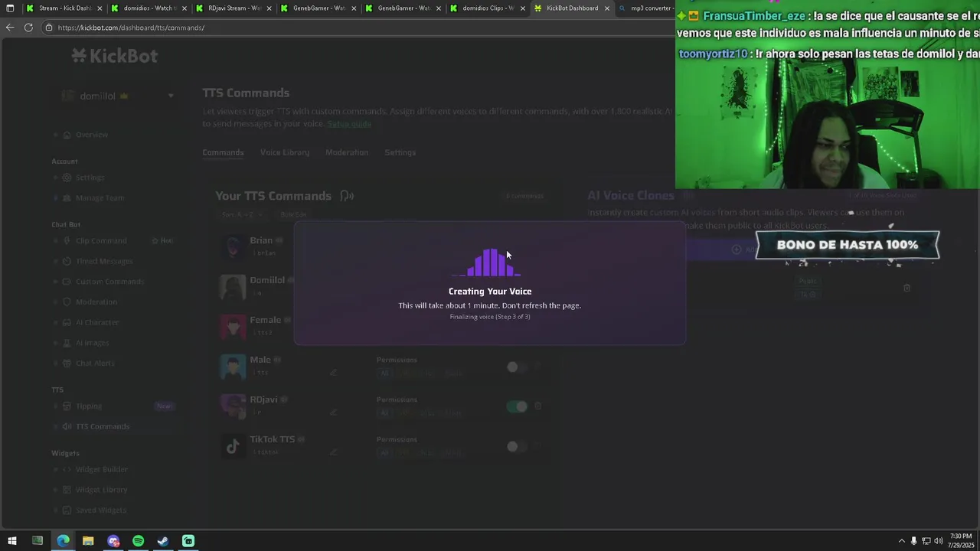
Task: Delete the RDjavi command using the trash icon
Action: 538,406
